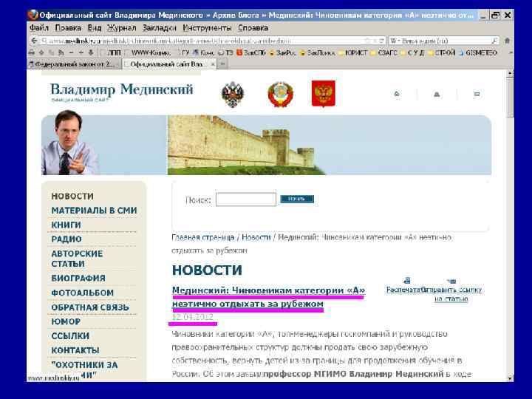Screen dimensions: 532x399
Task: Click the new tab button beside the tabs
Action: click(222, 64)
